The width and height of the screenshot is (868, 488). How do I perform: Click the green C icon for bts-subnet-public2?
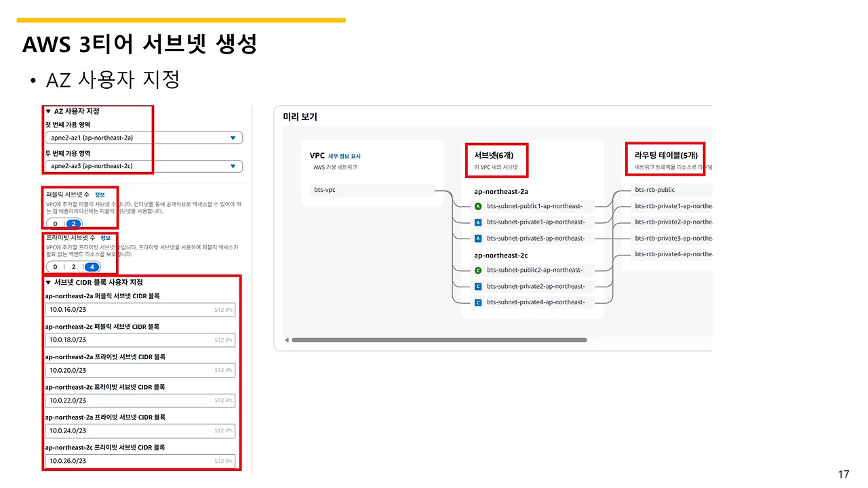point(478,270)
